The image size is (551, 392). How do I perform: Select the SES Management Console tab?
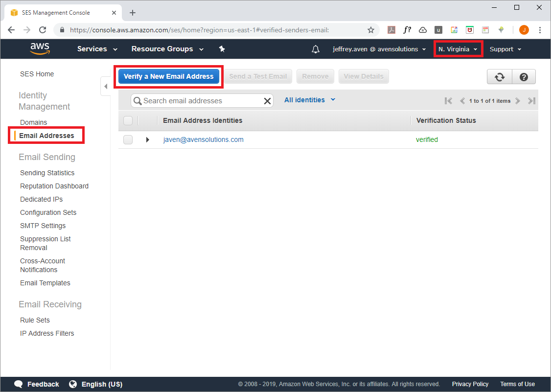click(x=63, y=13)
